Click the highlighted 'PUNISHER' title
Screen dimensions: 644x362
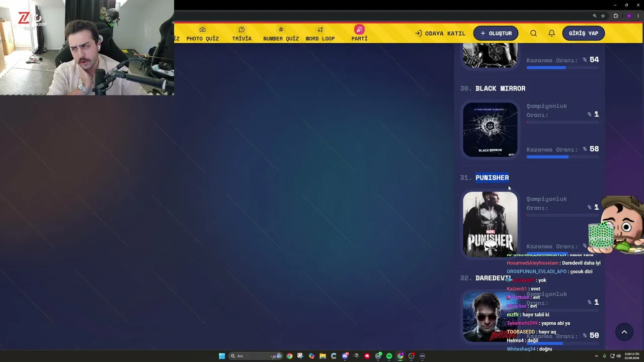click(x=492, y=177)
